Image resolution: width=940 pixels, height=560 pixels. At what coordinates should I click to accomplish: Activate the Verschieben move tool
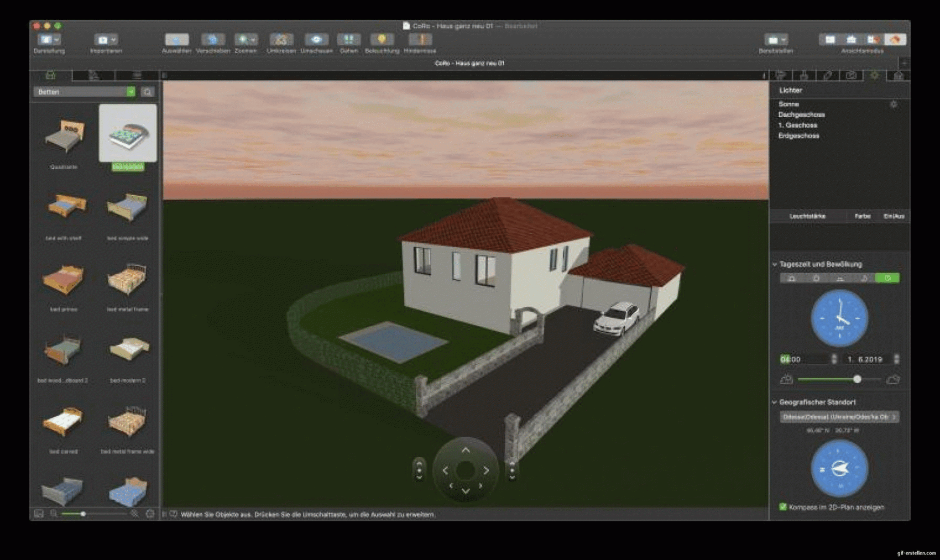click(212, 40)
